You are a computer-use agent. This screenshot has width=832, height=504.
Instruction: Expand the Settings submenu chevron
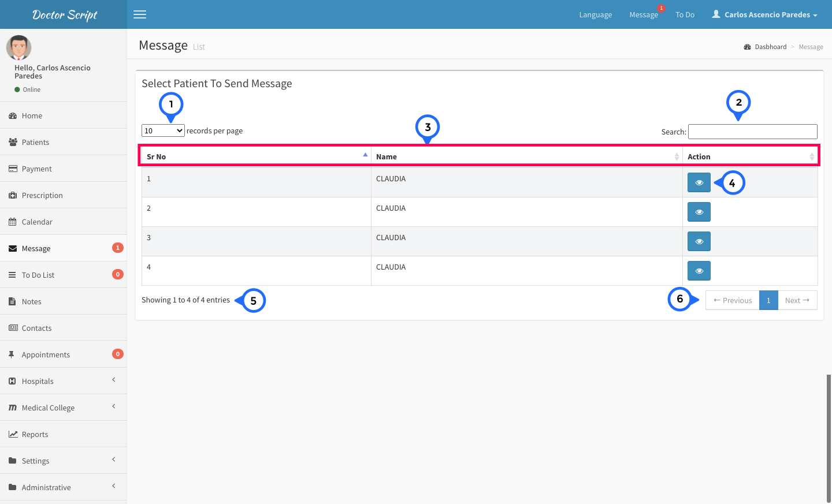(x=114, y=460)
